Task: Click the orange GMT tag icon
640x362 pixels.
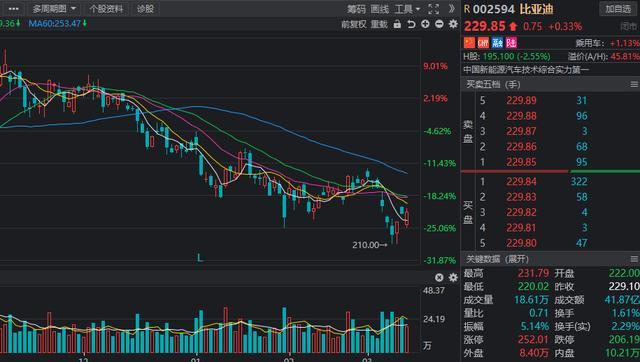Action: [x=483, y=42]
